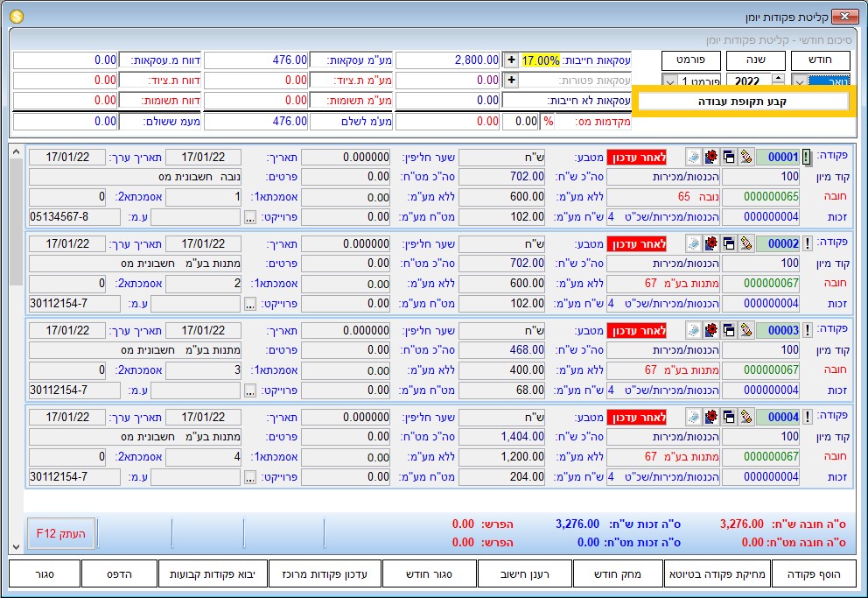Click the exclamation mark icon beside entry 00001
Viewport: 868px width, 598px height.
(x=807, y=157)
